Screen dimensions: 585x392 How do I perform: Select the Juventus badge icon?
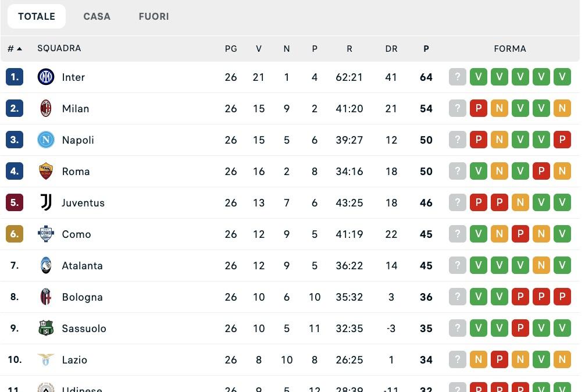pyautogui.click(x=46, y=202)
